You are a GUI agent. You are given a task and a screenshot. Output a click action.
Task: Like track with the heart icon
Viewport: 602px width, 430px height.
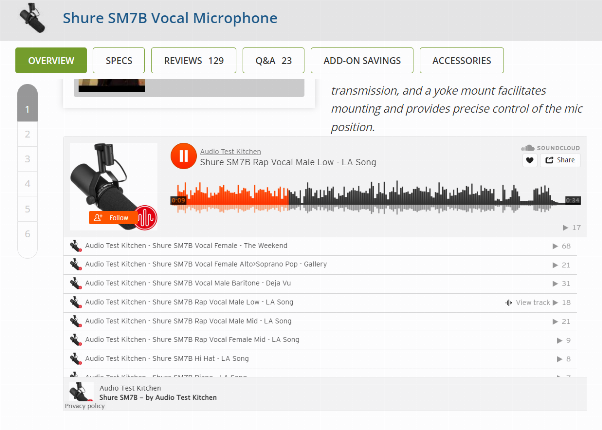click(x=530, y=160)
